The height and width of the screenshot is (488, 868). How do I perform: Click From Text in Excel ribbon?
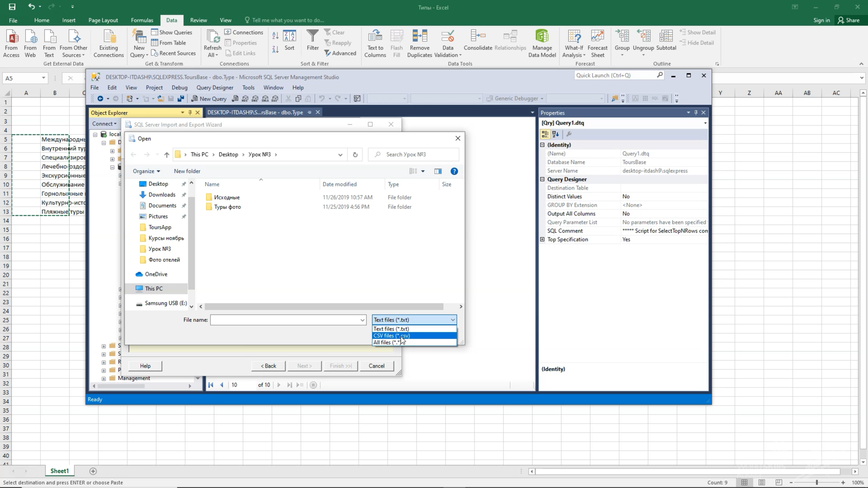(49, 43)
